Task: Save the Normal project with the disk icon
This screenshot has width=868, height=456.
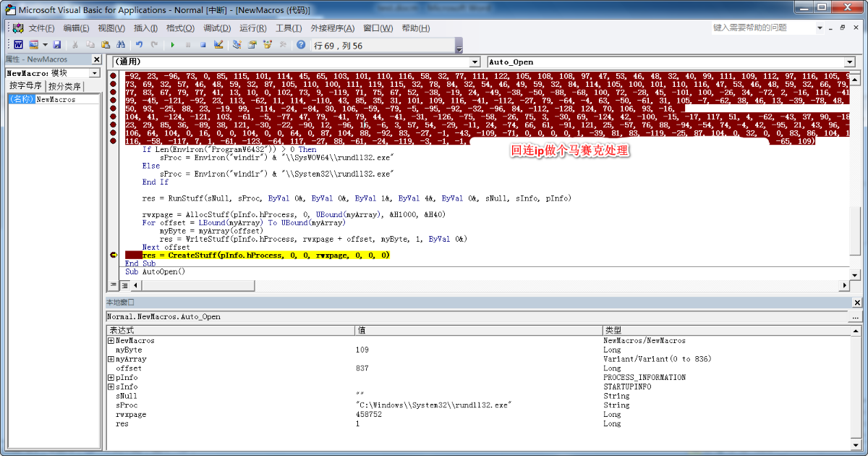Action: point(56,45)
